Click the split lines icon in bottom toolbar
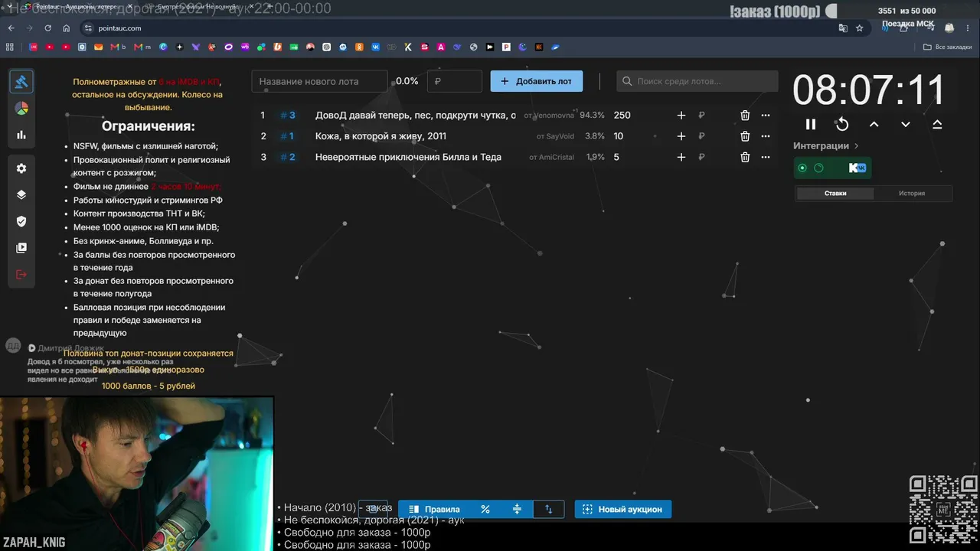 pos(517,509)
